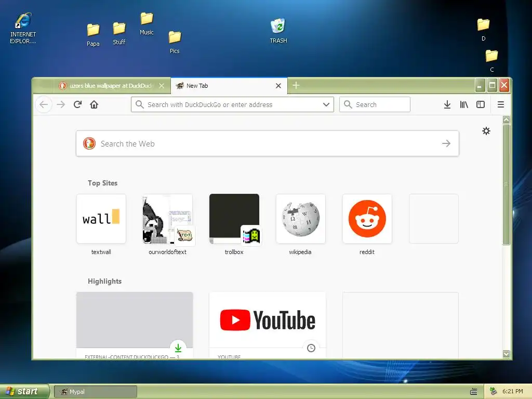The image size is (532, 399).
Task: Click the Top Sites section heading
Action: [102, 183]
